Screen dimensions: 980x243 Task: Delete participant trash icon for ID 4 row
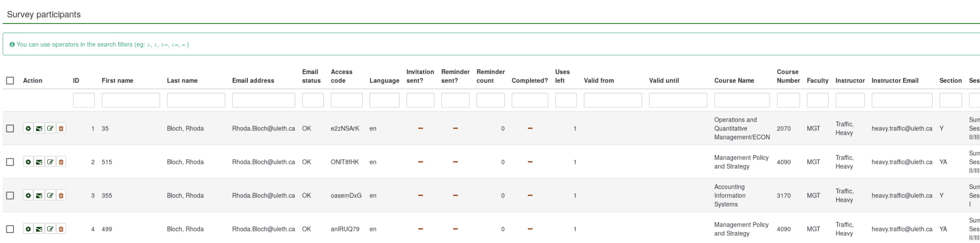pos(61,229)
